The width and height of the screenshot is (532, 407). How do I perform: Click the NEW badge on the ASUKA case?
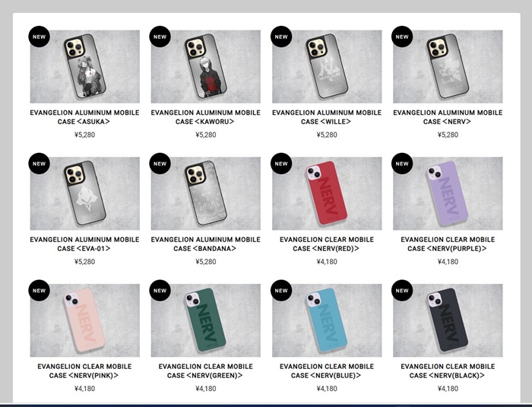(x=39, y=37)
